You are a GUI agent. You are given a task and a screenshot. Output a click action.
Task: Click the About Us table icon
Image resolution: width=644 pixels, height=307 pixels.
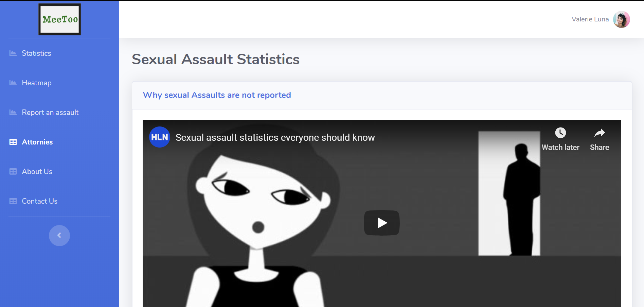click(13, 171)
